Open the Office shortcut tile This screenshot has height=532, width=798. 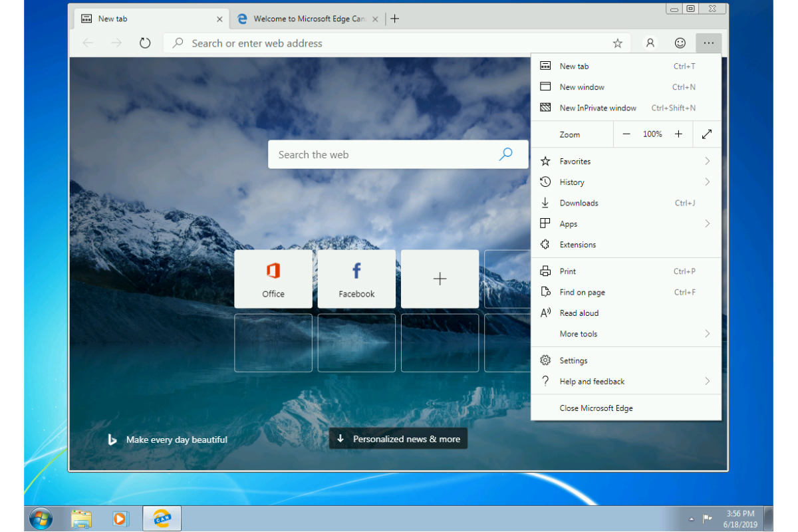click(x=273, y=279)
